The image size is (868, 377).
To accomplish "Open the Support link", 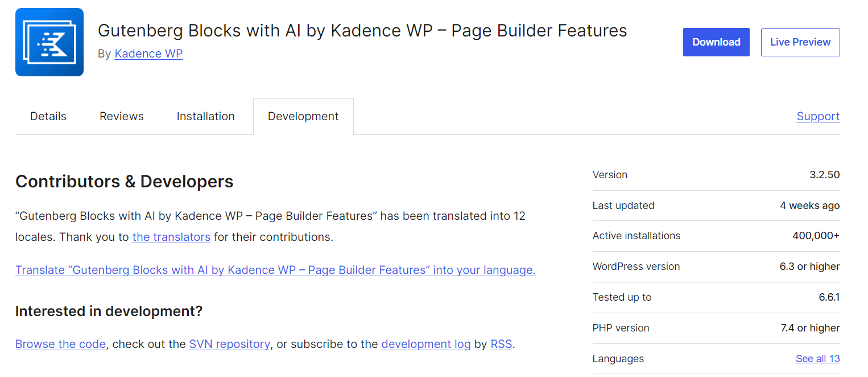I will (x=818, y=116).
